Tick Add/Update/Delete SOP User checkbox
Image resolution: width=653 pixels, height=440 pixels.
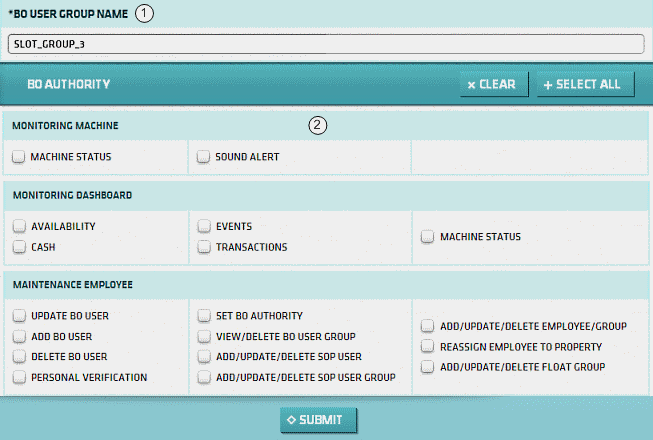point(203,356)
